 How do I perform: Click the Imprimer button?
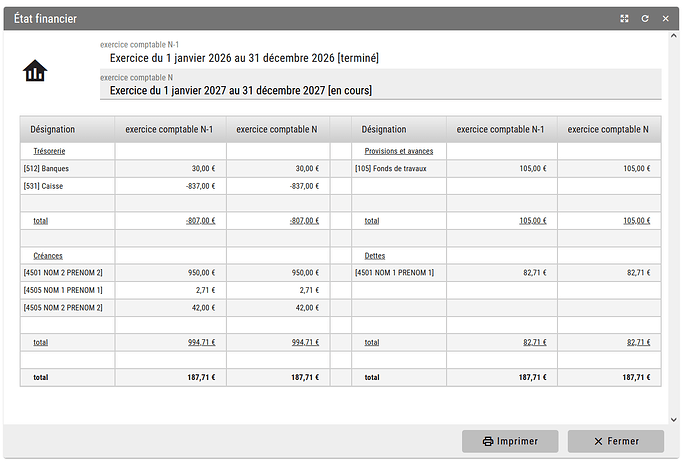510,441
